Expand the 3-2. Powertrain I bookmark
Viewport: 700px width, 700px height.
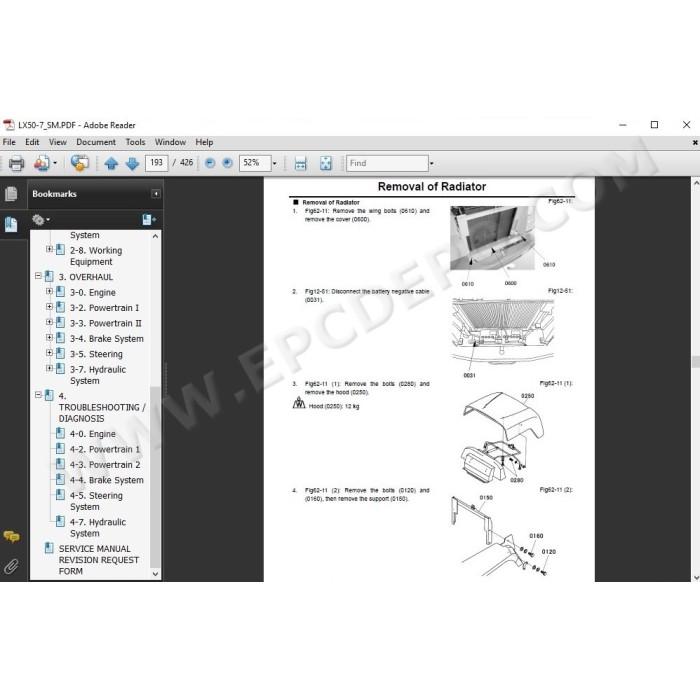[x=50, y=307]
